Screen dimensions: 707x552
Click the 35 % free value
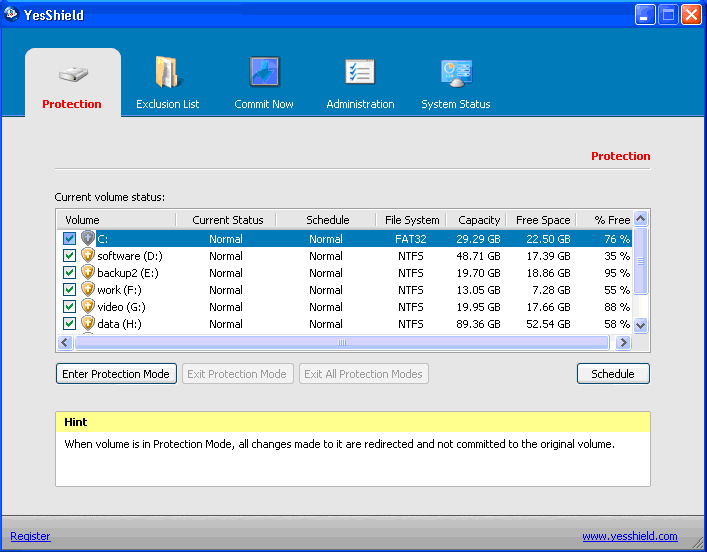point(617,256)
